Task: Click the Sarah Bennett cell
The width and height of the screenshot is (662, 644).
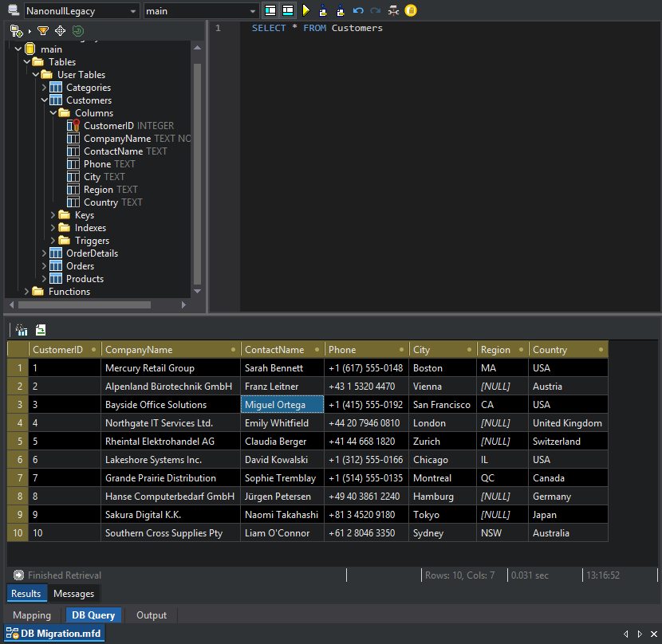Action: 282,367
